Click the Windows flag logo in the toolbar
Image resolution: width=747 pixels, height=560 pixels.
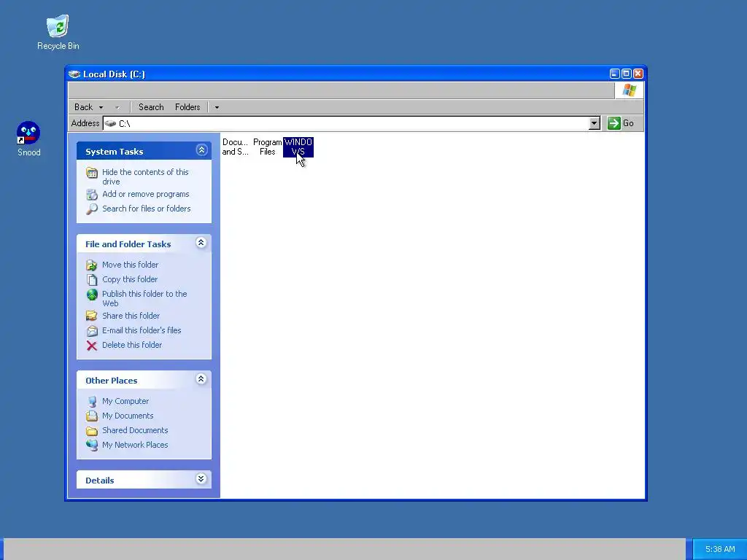[629, 90]
